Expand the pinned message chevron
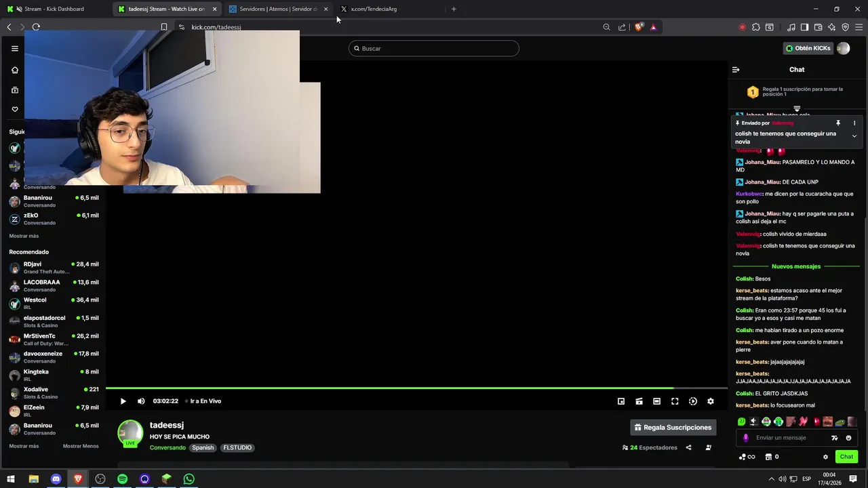868x488 pixels. tap(854, 136)
